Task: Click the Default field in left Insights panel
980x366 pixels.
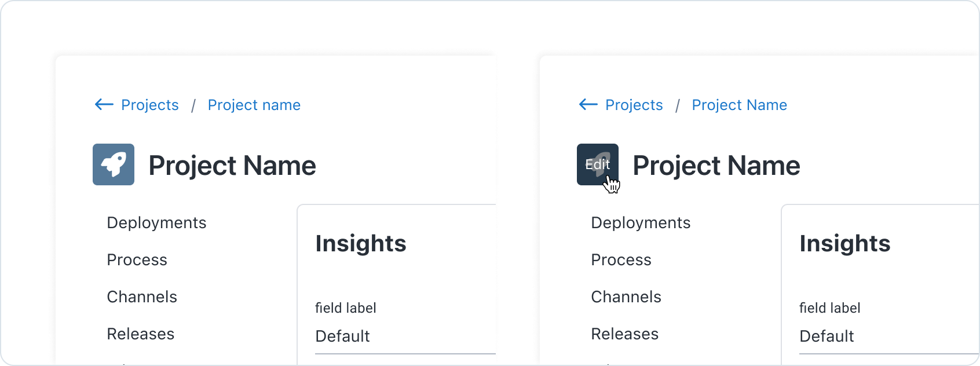Action: click(404, 336)
